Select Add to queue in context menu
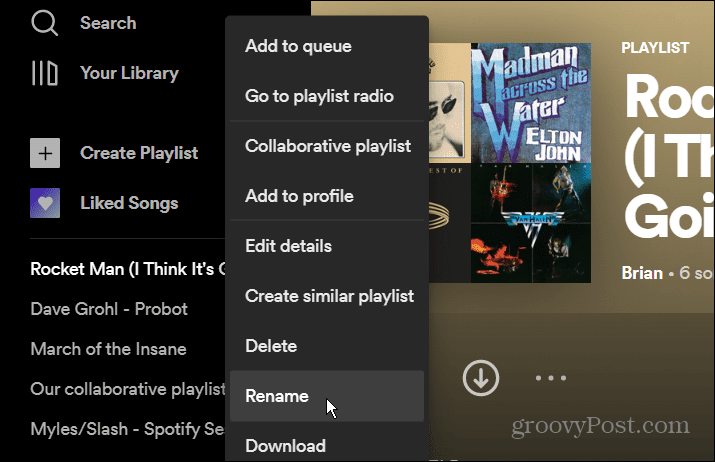 pyautogui.click(x=298, y=46)
